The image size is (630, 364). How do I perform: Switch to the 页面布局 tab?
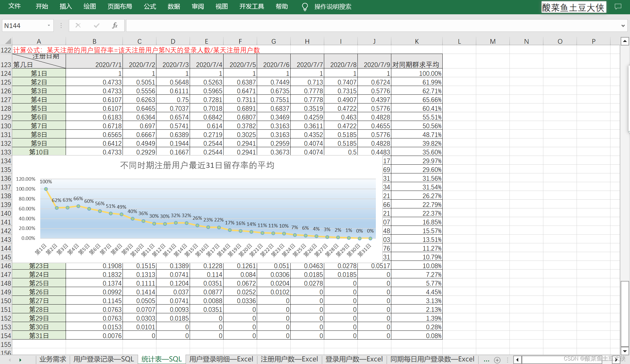(x=120, y=6)
